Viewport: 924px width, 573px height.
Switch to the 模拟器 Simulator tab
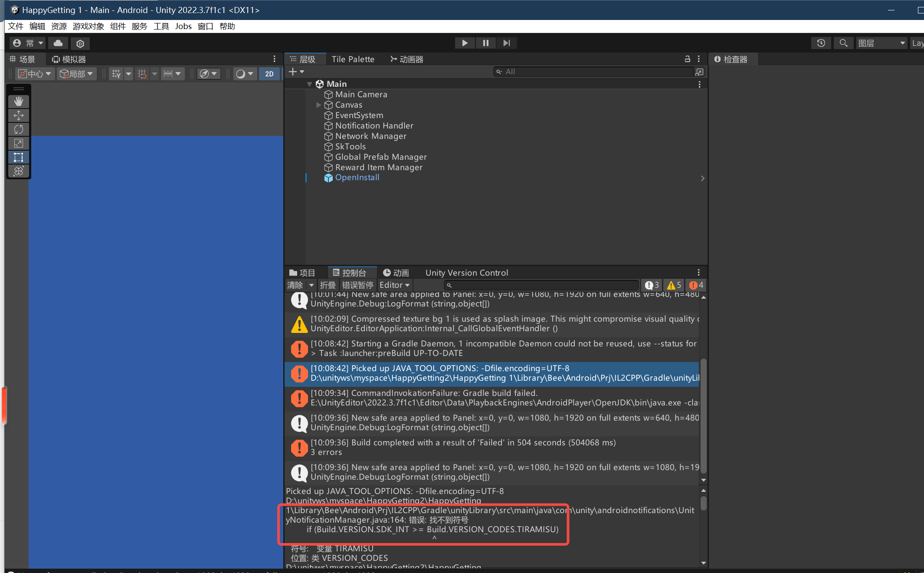pyautogui.click(x=69, y=59)
